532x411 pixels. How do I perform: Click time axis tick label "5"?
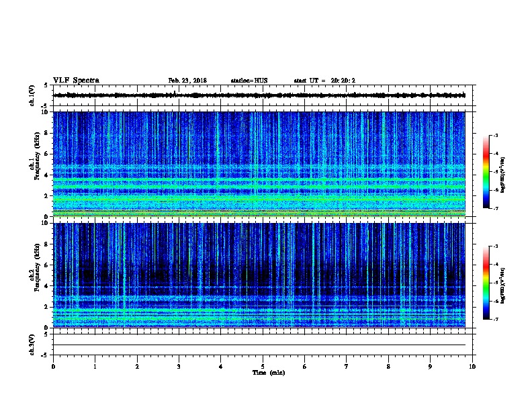coord(263,367)
